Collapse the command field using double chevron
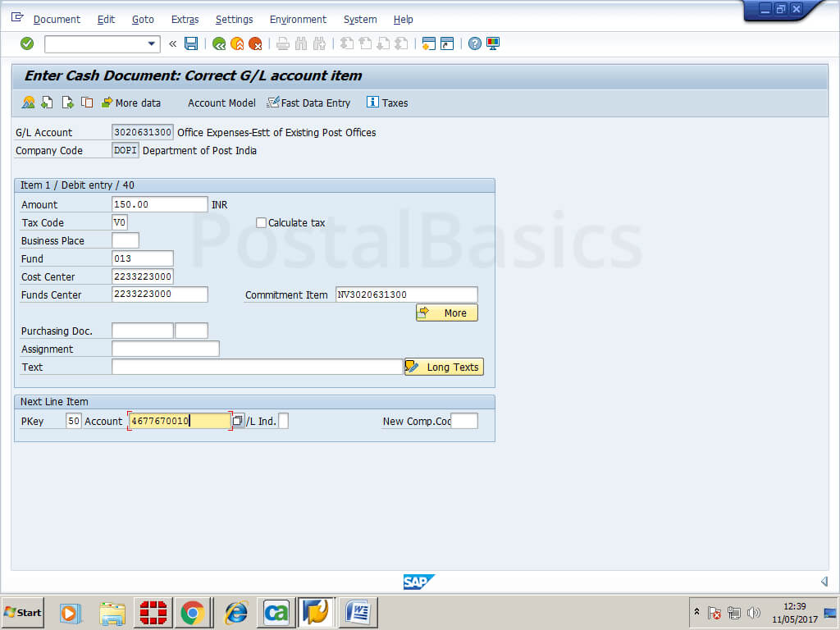 pyautogui.click(x=172, y=43)
